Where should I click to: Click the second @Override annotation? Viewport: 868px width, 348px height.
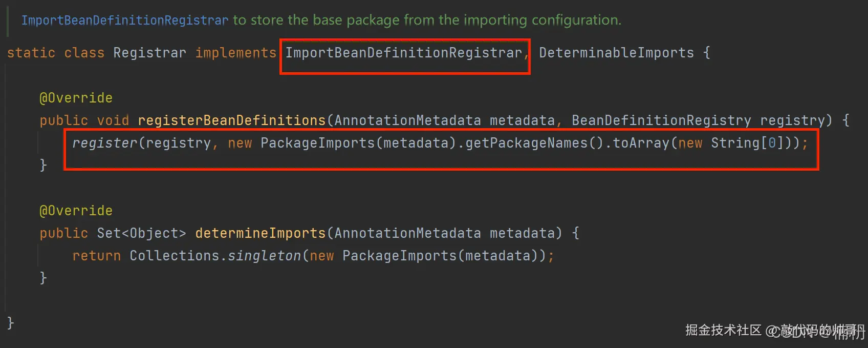tap(76, 211)
